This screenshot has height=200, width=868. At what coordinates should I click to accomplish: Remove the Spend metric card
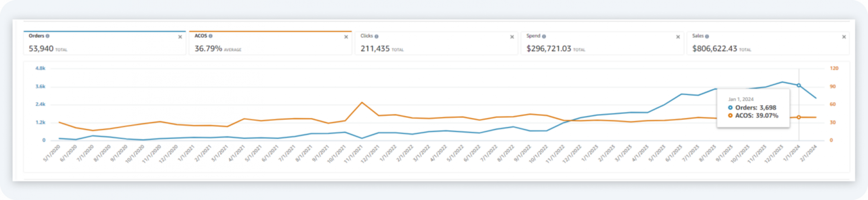click(x=678, y=37)
